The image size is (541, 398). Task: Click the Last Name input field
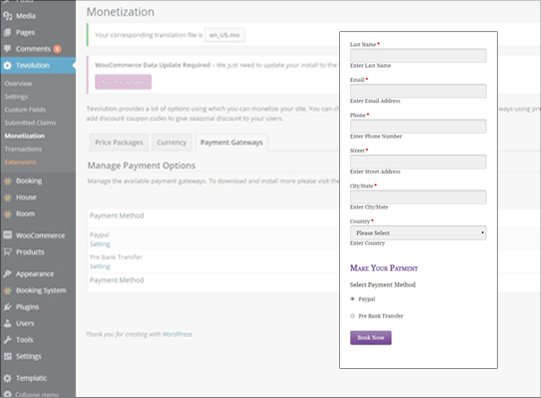(x=418, y=56)
